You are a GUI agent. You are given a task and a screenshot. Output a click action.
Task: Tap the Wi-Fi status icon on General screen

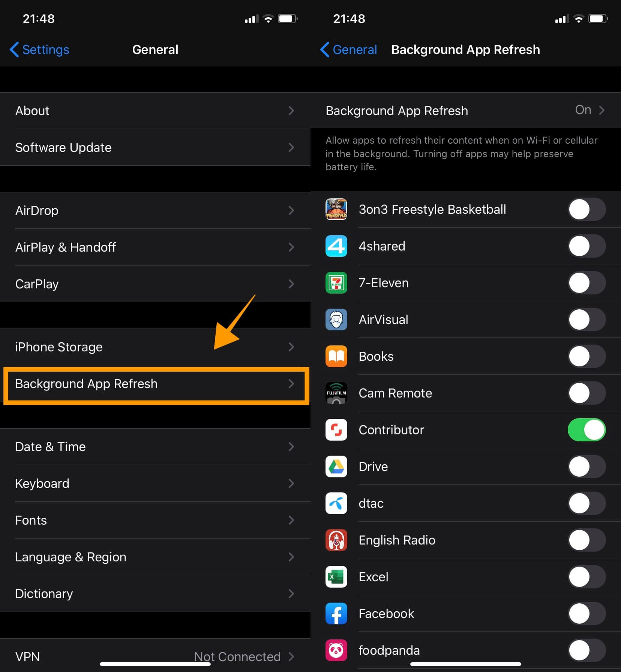[x=268, y=19]
